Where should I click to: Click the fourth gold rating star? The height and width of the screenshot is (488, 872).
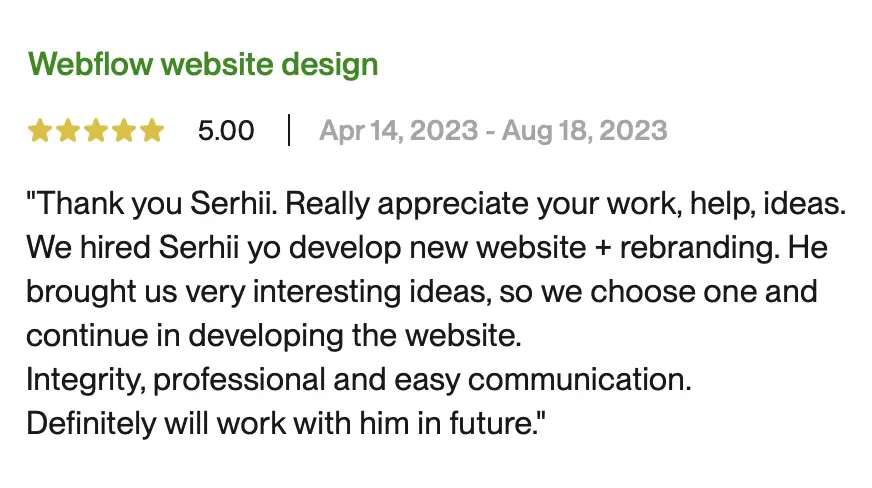tap(123, 131)
